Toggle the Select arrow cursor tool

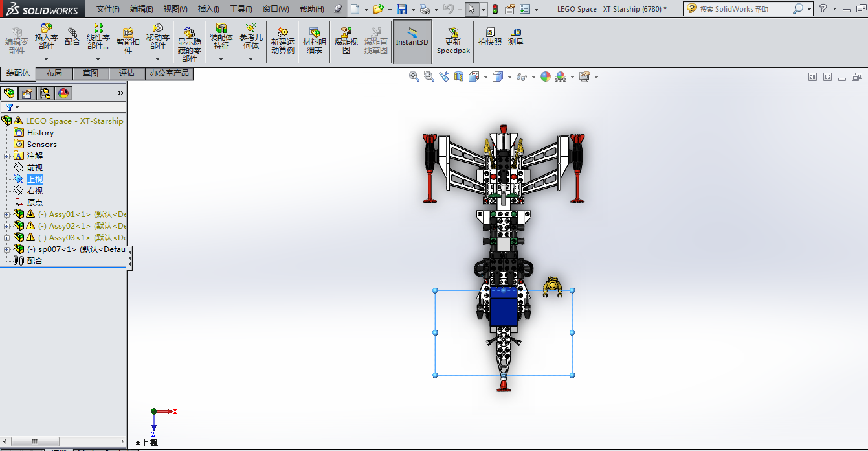pyautogui.click(x=472, y=9)
